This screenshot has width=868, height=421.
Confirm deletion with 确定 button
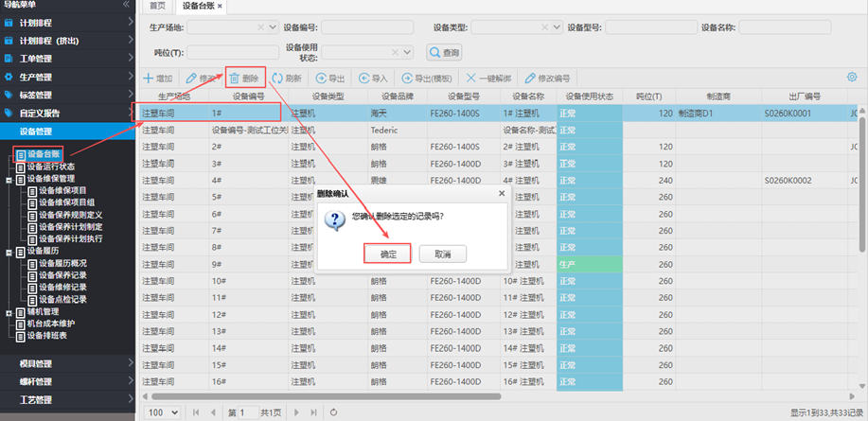click(387, 254)
